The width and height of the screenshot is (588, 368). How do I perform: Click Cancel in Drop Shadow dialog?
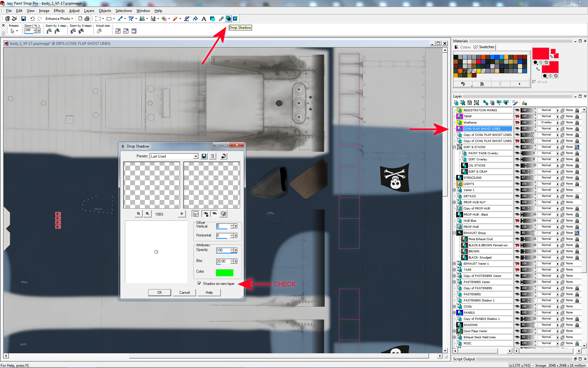(184, 292)
